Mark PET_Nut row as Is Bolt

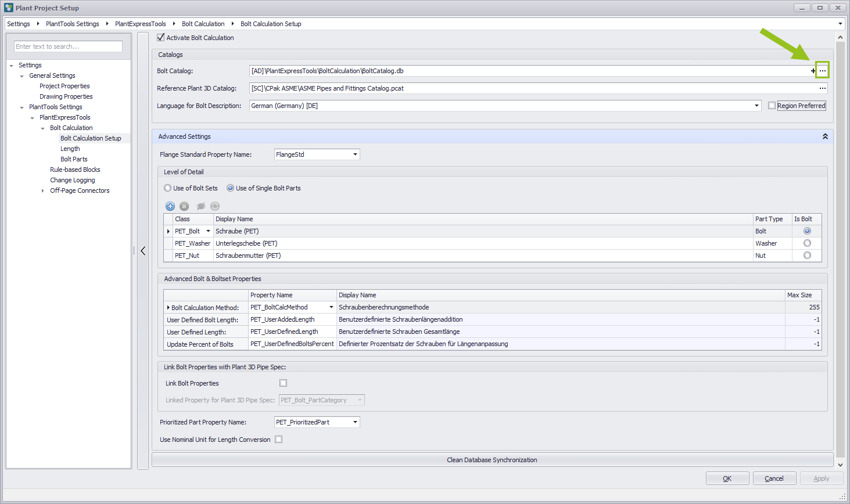click(807, 255)
